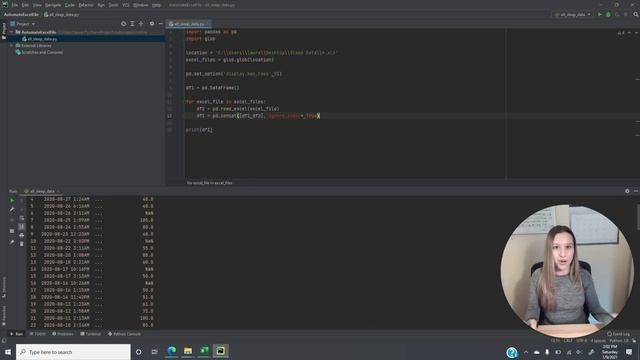The image size is (640, 360).
Task: Open the Project view dropdown
Action: coord(23,24)
